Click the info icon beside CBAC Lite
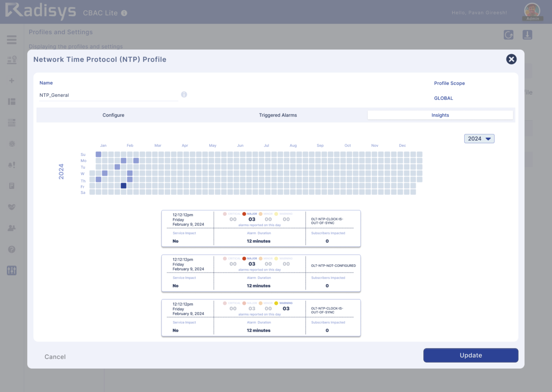552x392 pixels. click(x=124, y=13)
